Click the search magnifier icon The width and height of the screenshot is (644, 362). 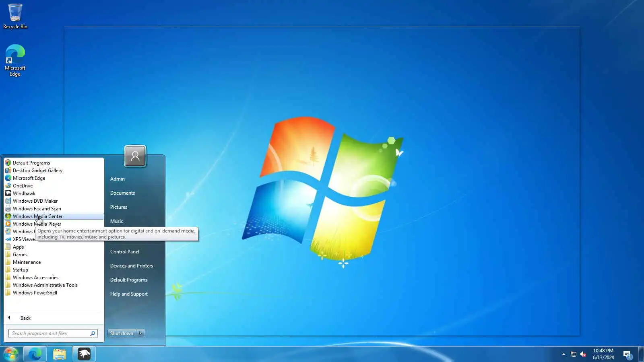[x=93, y=333]
